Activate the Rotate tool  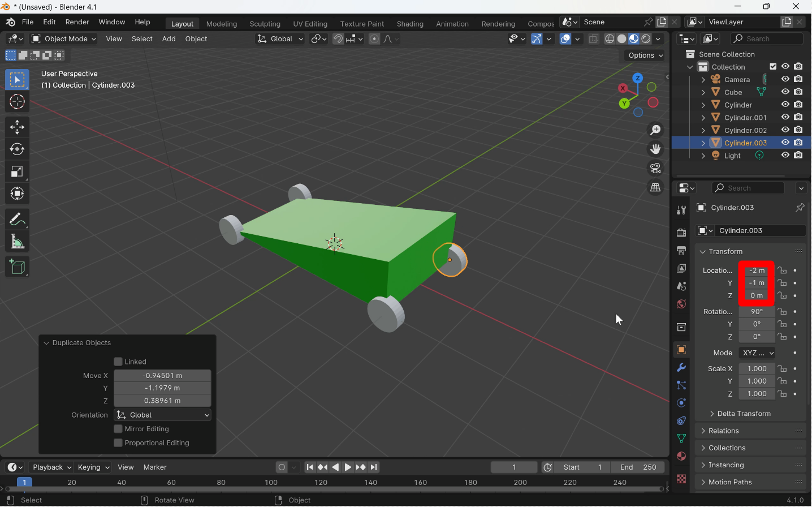pyautogui.click(x=17, y=149)
